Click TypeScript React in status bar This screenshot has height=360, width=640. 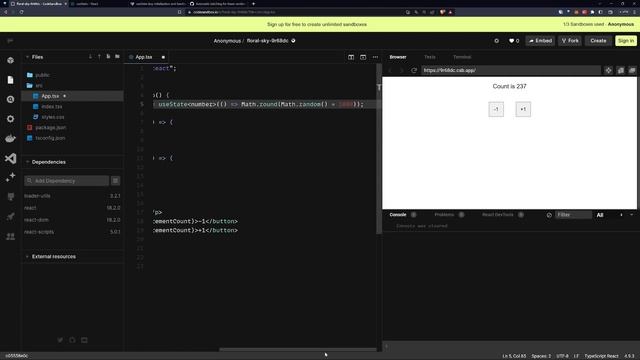pos(601,356)
